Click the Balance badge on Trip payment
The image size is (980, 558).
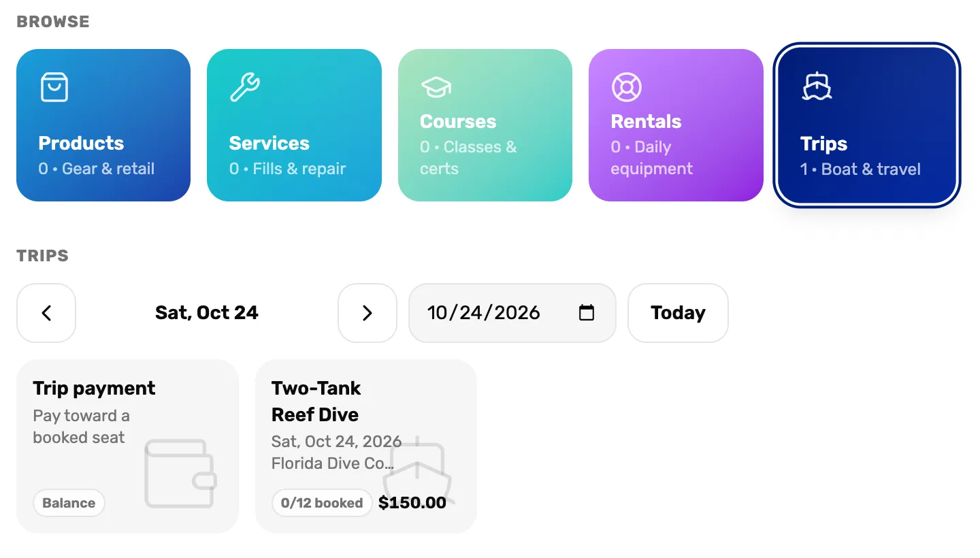click(69, 503)
